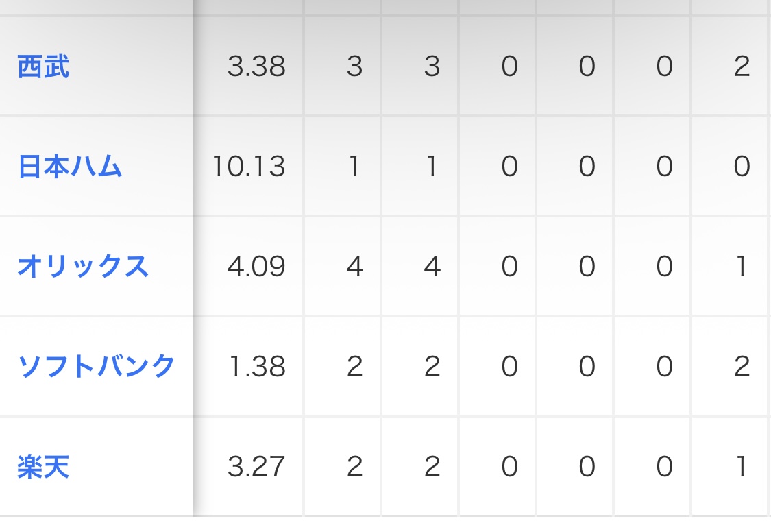Open the 日本ハム team link
Image resolution: width=771 pixels, height=532 pixels.
tap(70, 167)
